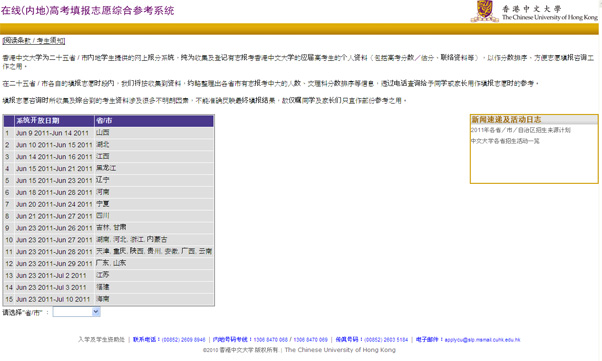The height and width of the screenshot is (361, 602).
Task: Select the row with 天津, 重庆, 陕西 provinces
Action: (x=108, y=252)
